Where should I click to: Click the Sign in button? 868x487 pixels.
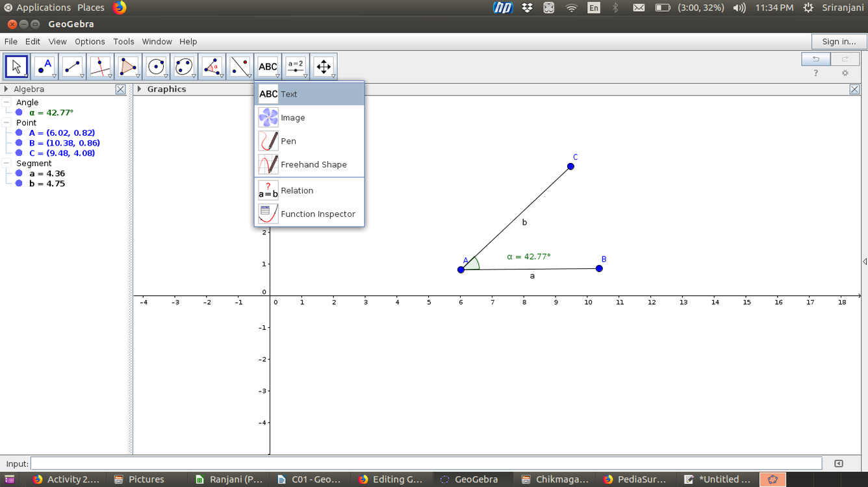(x=838, y=41)
